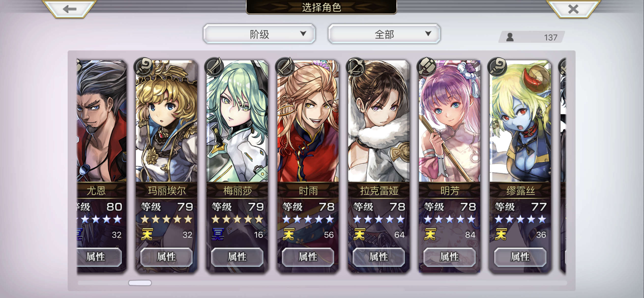
Task: Select the 尤恩 character portrait
Action: (101, 121)
